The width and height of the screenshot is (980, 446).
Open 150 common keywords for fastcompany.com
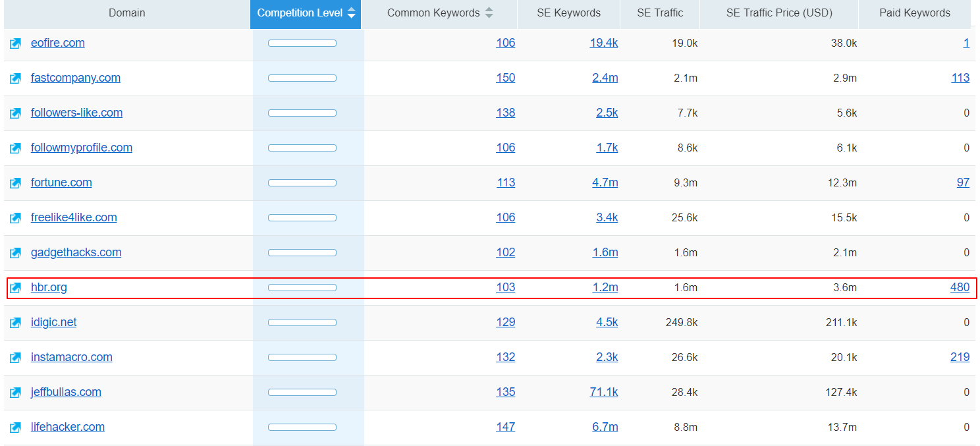pyautogui.click(x=505, y=78)
